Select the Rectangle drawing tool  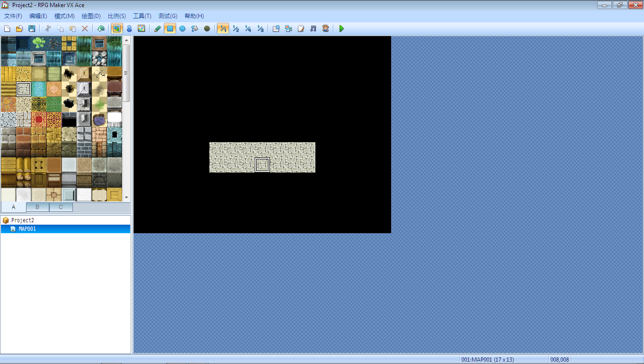[170, 29]
